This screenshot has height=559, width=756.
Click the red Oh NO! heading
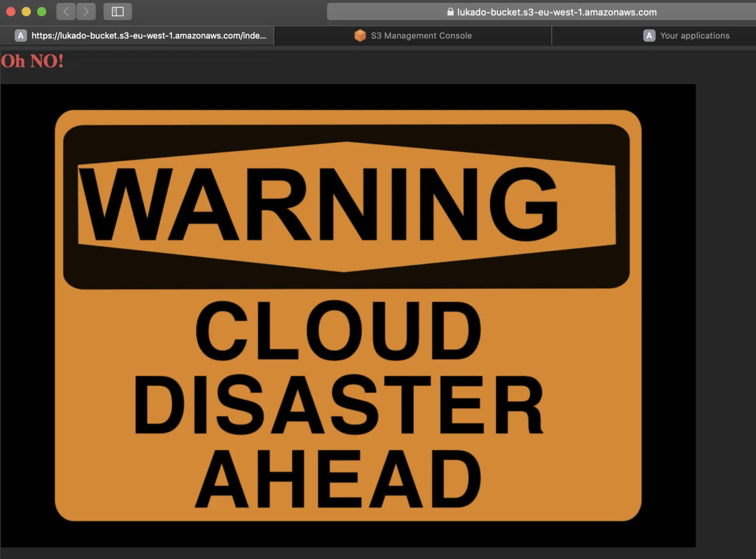tap(32, 61)
